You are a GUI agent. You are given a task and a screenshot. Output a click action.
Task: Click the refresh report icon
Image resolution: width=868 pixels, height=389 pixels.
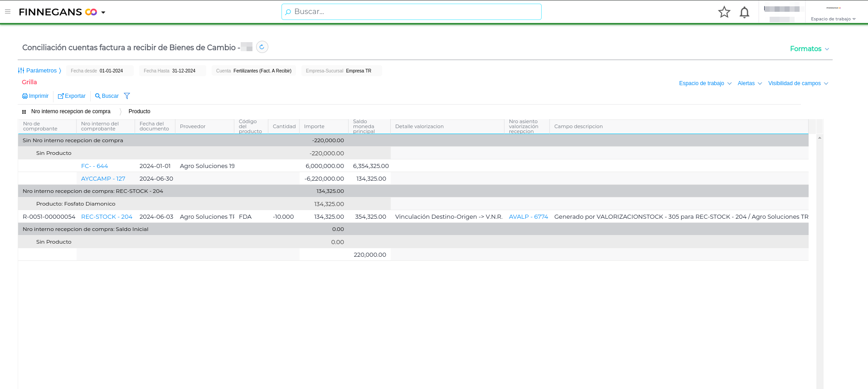tap(262, 47)
